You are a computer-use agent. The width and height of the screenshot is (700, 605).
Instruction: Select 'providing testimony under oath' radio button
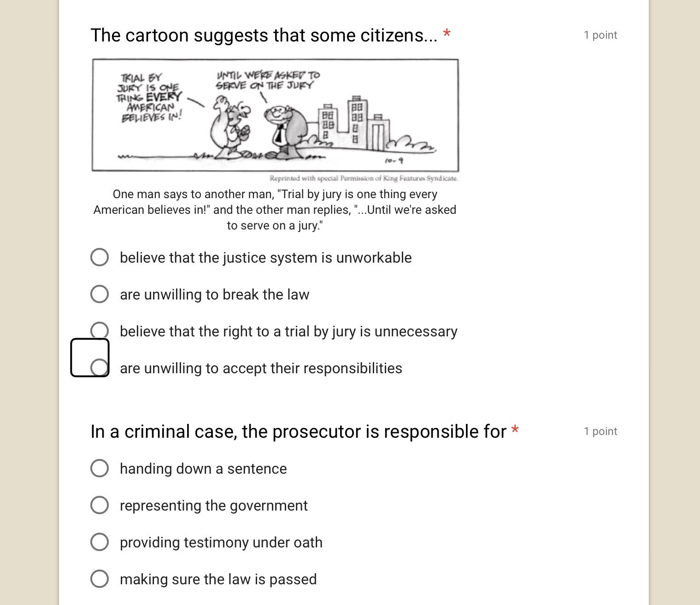click(x=100, y=542)
